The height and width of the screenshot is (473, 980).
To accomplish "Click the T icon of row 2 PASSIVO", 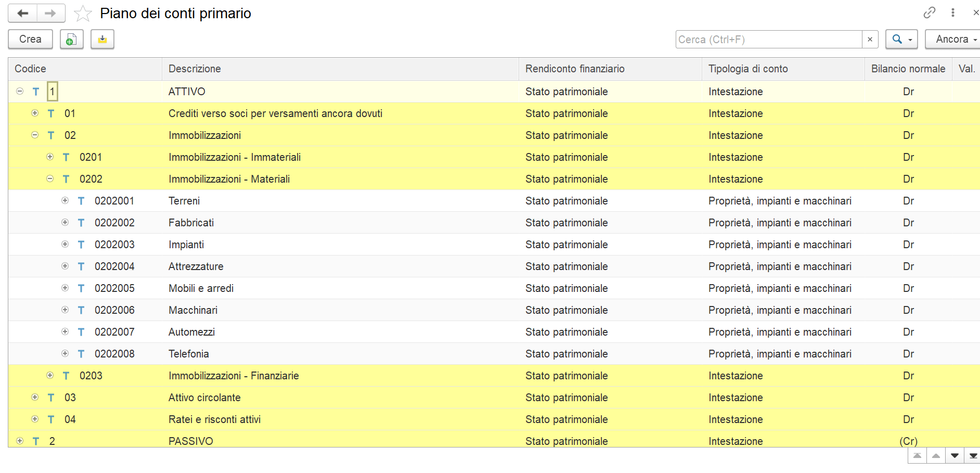I will click(x=36, y=441).
